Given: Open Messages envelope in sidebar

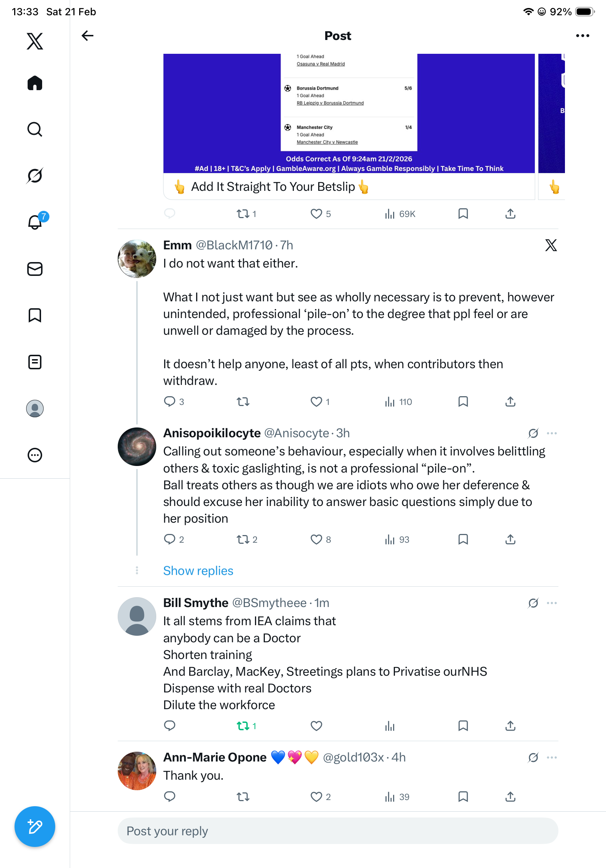Looking at the screenshot, I should (x=35, y=269).
